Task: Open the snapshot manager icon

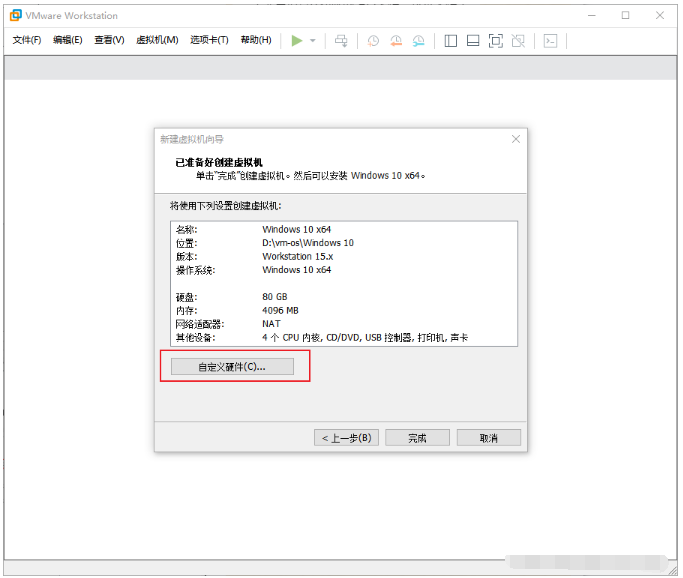Action: click(419, 41)
